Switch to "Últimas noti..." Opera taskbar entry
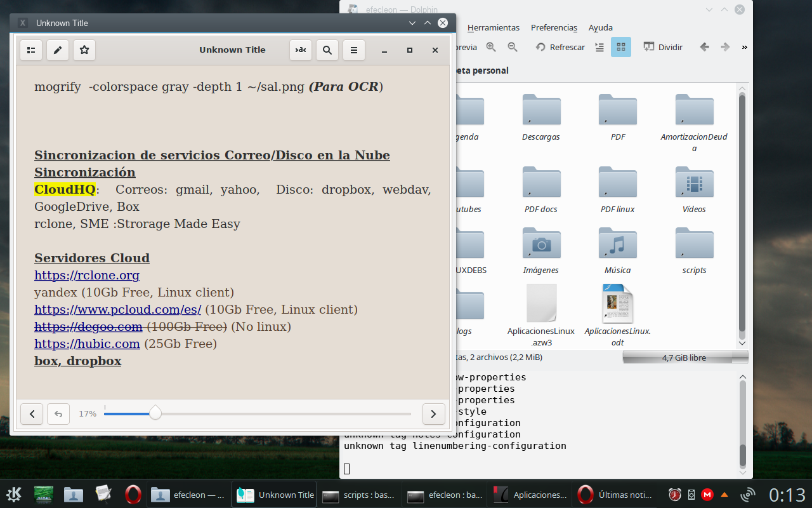Image resolution: width=812 pixels, height=508 pixels. pos(614,495)
